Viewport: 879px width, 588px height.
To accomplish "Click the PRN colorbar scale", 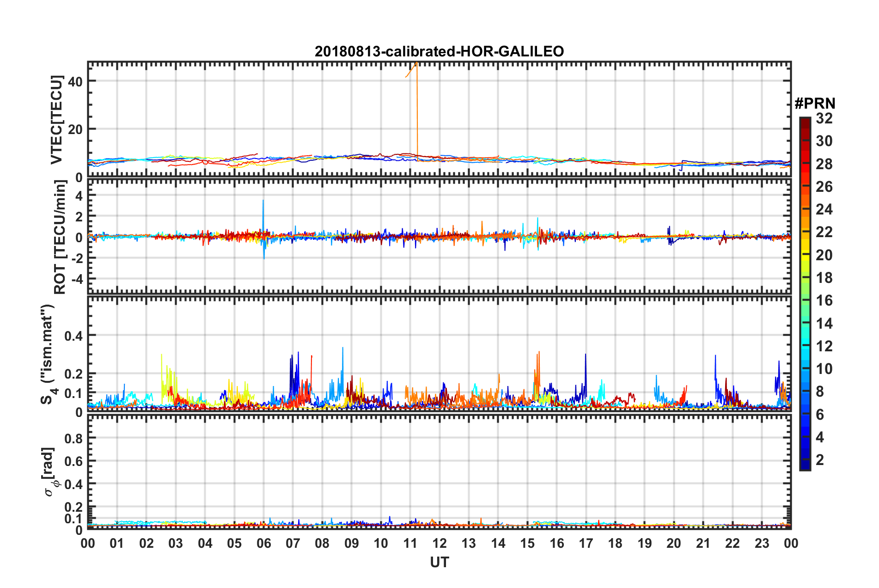I will [x=805, y=294].
